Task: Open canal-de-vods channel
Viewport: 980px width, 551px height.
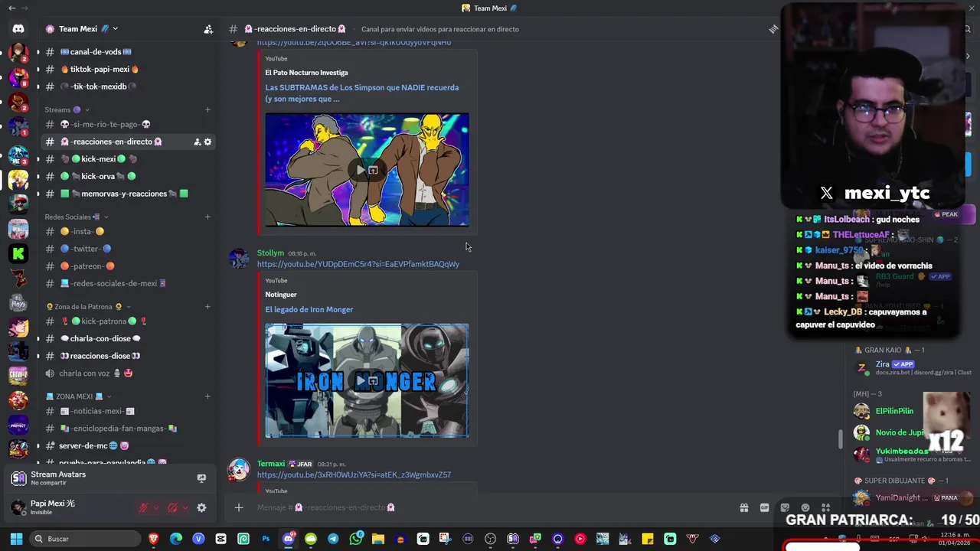Action: (x=100, y=52)
